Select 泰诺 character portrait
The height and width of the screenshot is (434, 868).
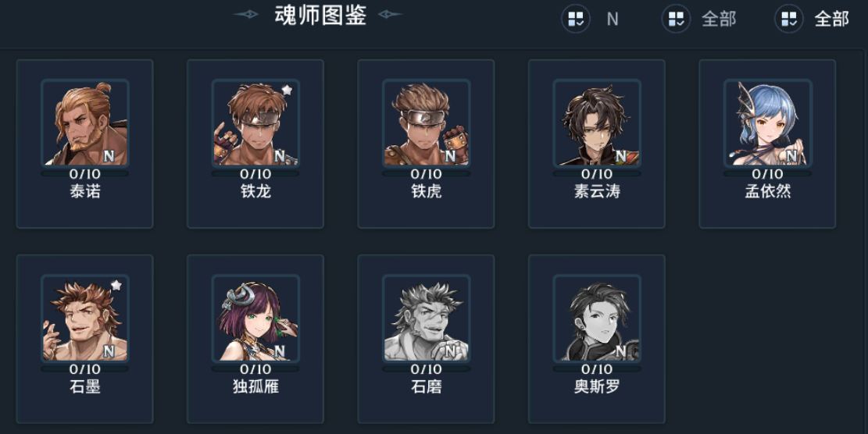click(84, 123)
